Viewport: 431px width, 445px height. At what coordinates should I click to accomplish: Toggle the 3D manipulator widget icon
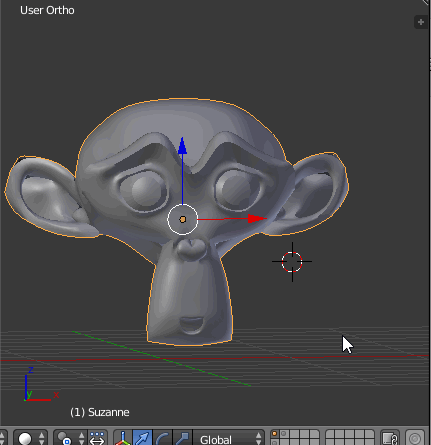pos(123,438)
